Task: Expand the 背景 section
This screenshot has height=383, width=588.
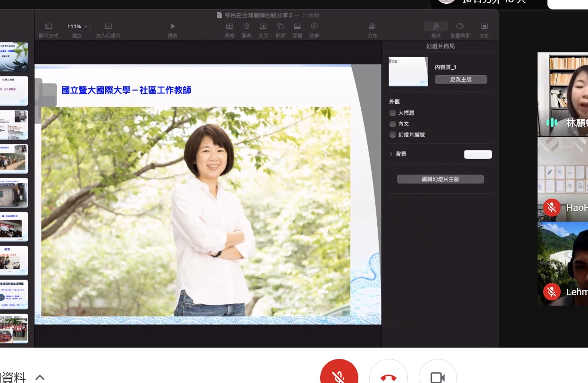Action: pyautogui.click(x=391, y=154)
